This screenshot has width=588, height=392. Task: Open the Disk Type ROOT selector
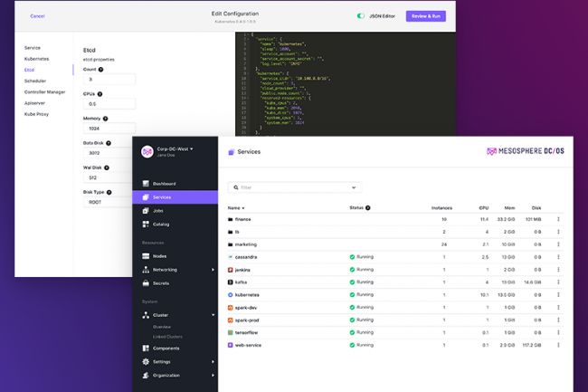coord(109,202)
